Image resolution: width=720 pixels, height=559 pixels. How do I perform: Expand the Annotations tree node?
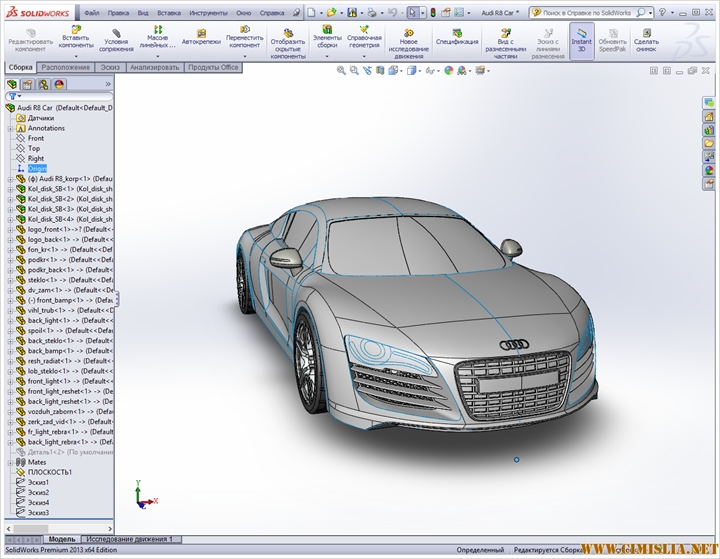10,128
